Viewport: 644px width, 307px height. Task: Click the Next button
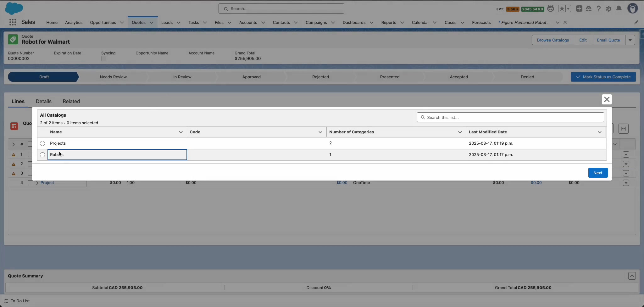pos(598,173)
